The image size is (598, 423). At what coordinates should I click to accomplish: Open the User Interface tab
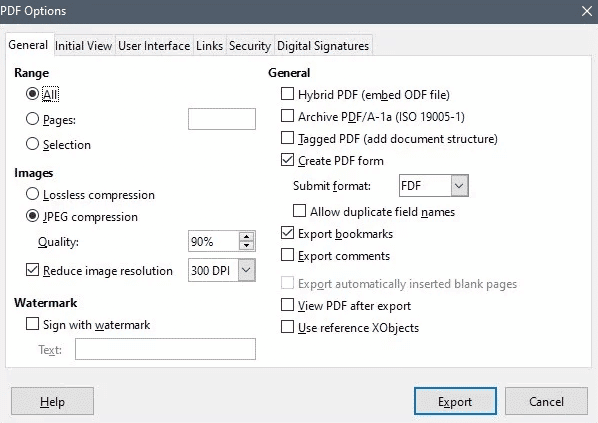pyautogui.click(x=154, y=46)
